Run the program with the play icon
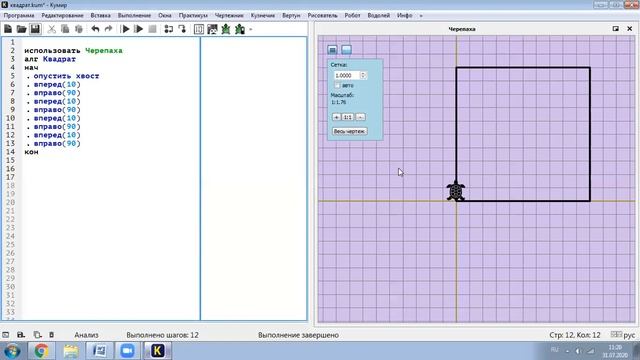The height and width of the screenshot is (360, 640). (126, 29)
